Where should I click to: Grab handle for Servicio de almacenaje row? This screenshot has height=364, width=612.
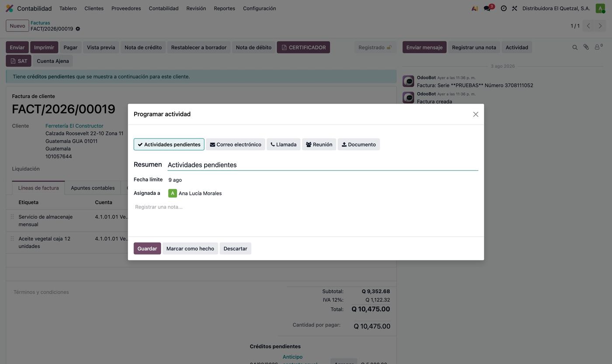coord(12,217)
